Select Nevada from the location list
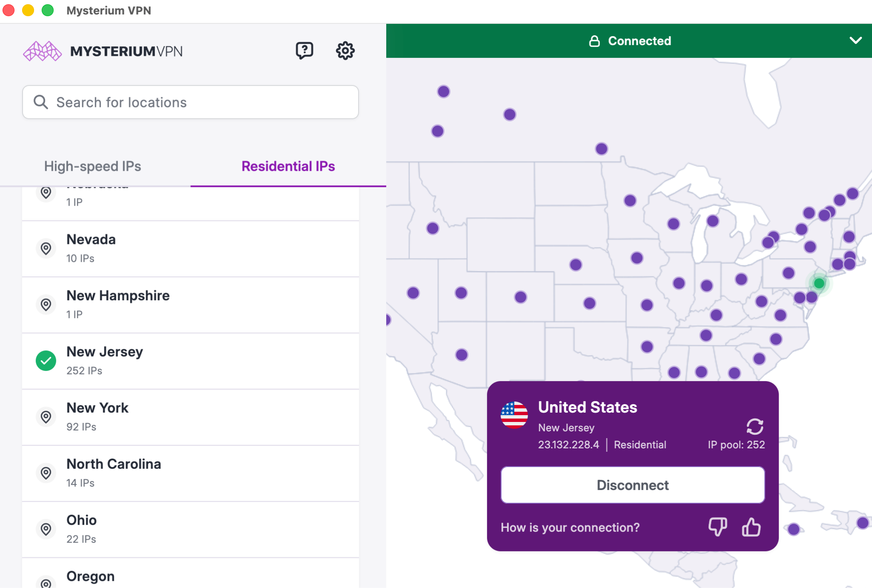This screenshot has height=588, width=872. [x=190, y=249]
